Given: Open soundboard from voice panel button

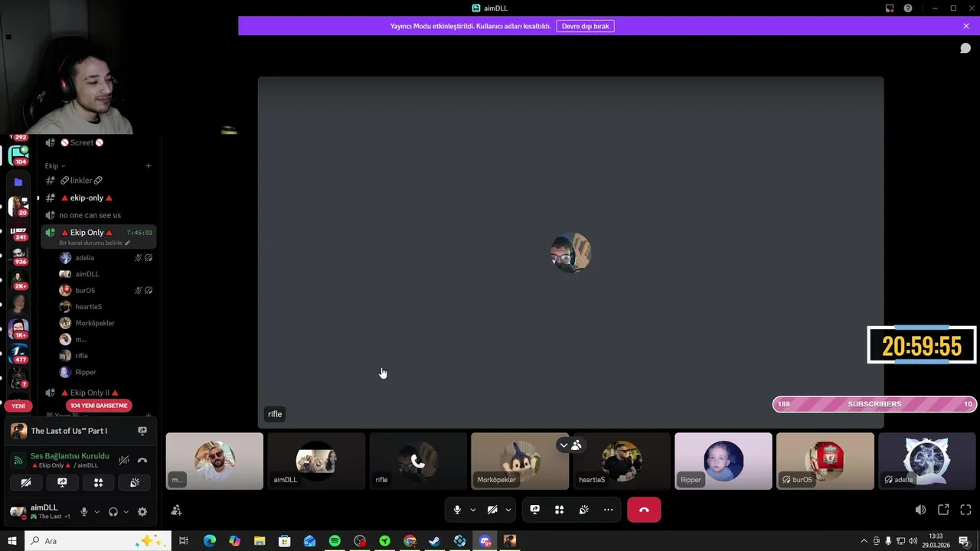Looking at the screenshot, I should pyautogui.click(x=135, y=483).
